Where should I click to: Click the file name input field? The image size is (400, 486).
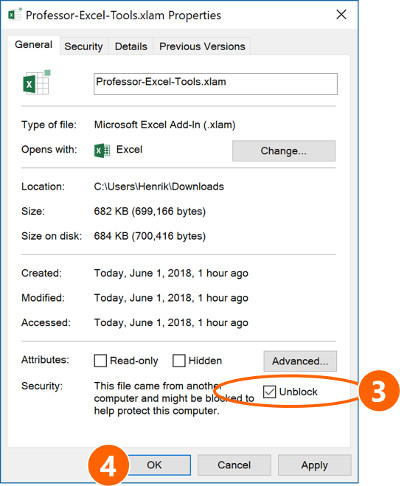tap(216, 84)
